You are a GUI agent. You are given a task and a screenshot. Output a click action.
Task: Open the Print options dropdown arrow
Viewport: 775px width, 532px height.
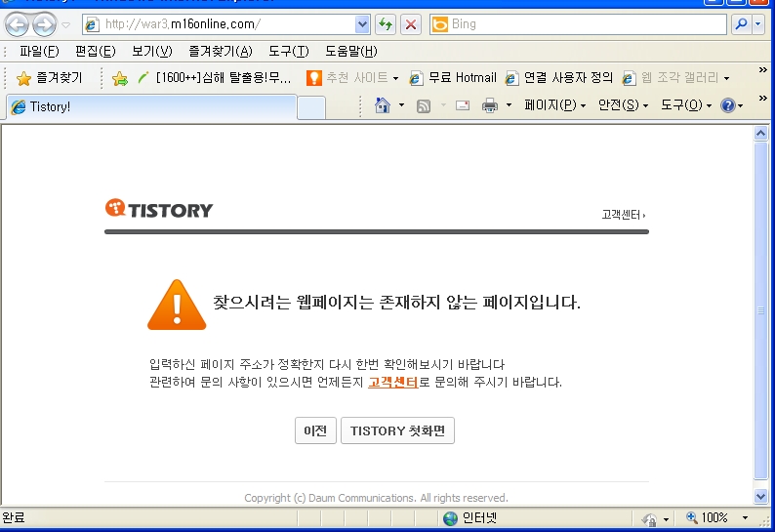click(x=509, y=105)
